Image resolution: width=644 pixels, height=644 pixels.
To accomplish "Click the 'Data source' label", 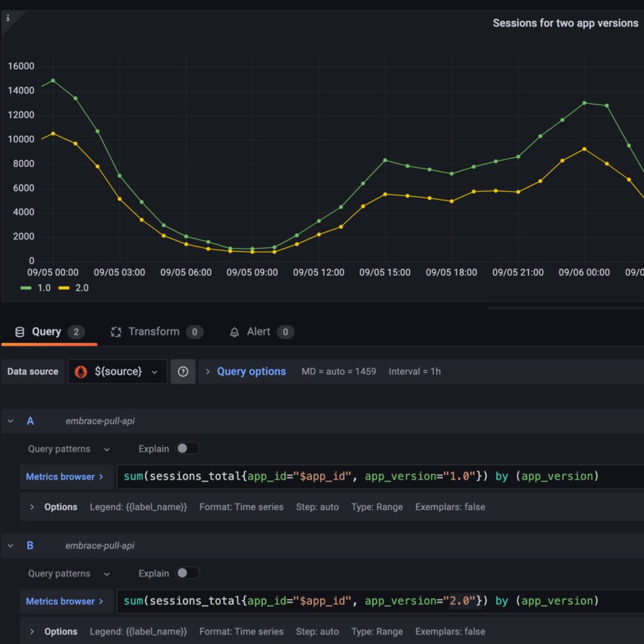I will coord(33,372).
